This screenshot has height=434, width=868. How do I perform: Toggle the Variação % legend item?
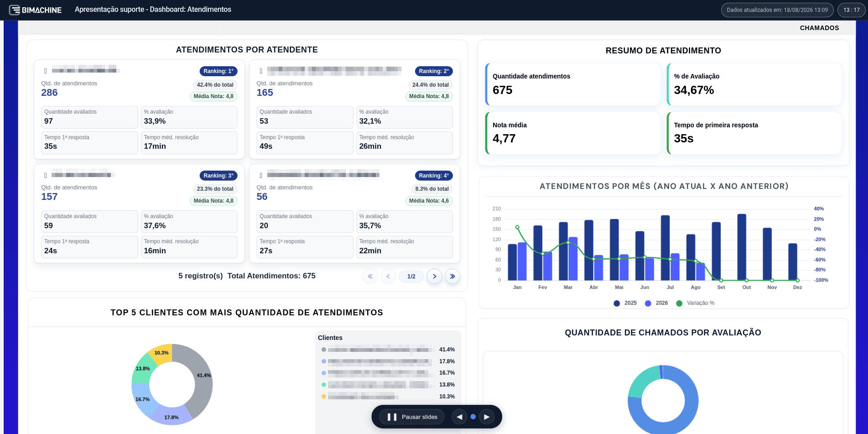[695, 303]
